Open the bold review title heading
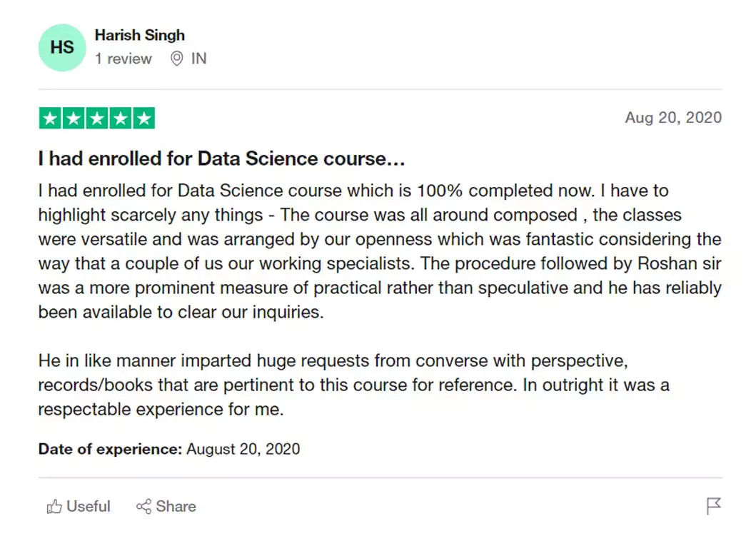Screen dimensions: 756x536 221,158
